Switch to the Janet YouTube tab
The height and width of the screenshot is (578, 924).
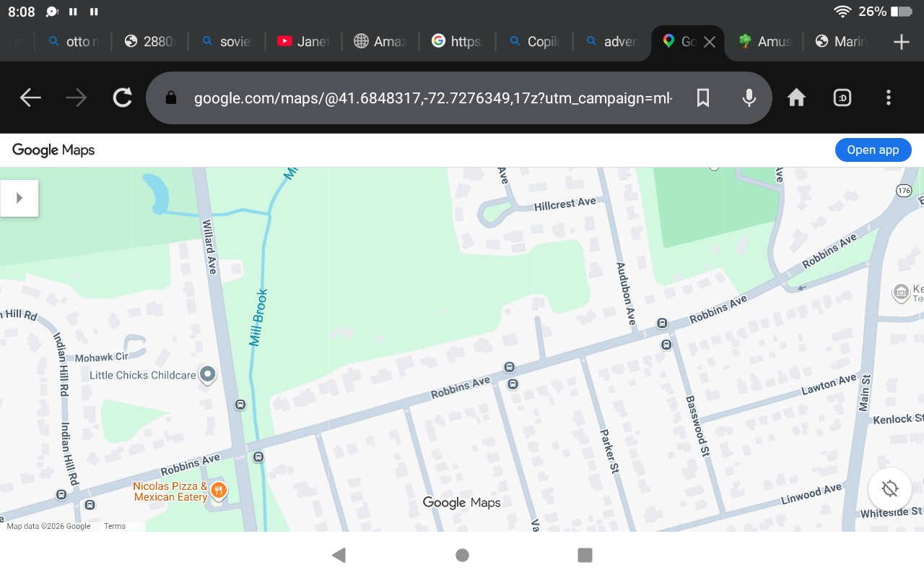[303, 42]
